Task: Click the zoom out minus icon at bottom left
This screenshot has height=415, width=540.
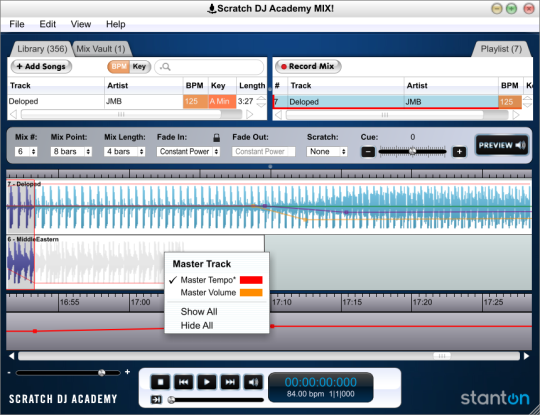Action: click(9, 373)
